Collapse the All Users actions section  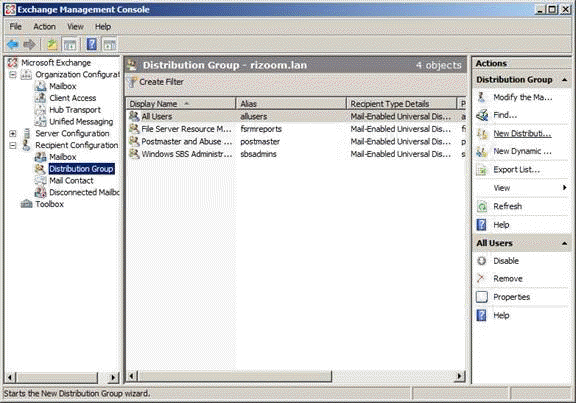coord(564,243)
